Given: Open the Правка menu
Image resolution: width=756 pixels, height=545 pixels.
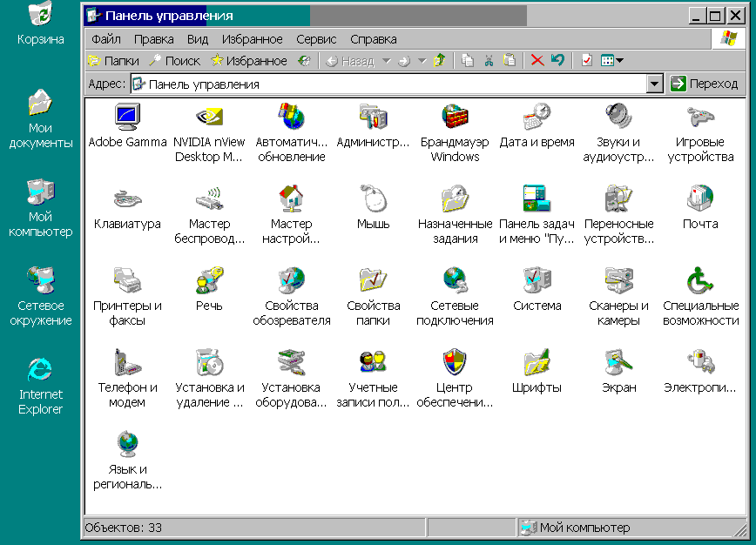Looking at the screenshot, I should [x=153, y=39].
